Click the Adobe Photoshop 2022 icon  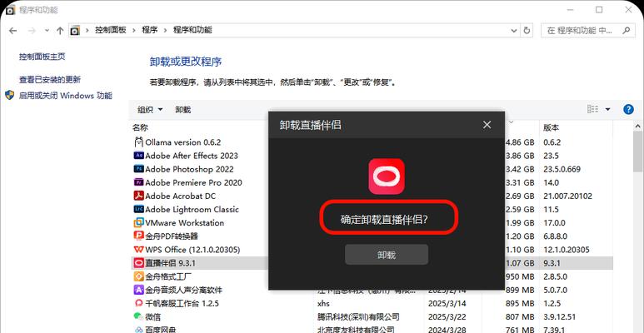click(x=138, y=169)
